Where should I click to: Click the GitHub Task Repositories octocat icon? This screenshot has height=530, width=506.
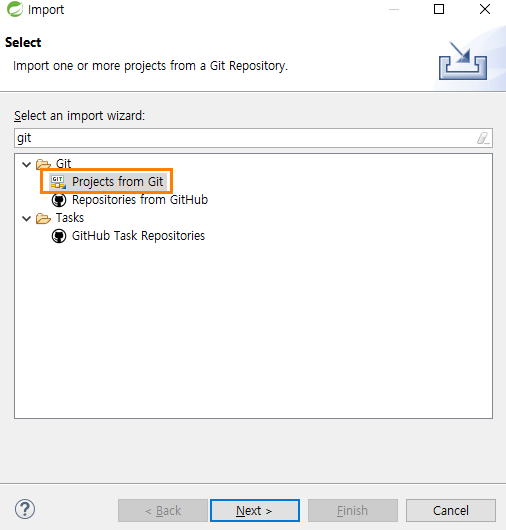coord(59,236)
